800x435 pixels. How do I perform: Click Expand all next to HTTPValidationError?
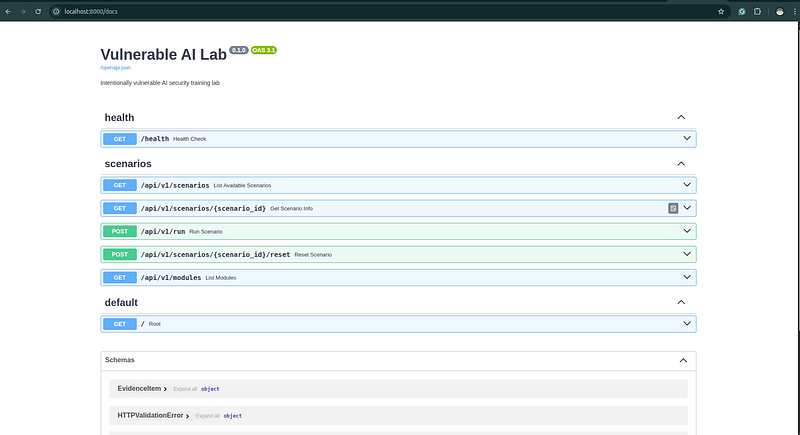click(207, 416)
